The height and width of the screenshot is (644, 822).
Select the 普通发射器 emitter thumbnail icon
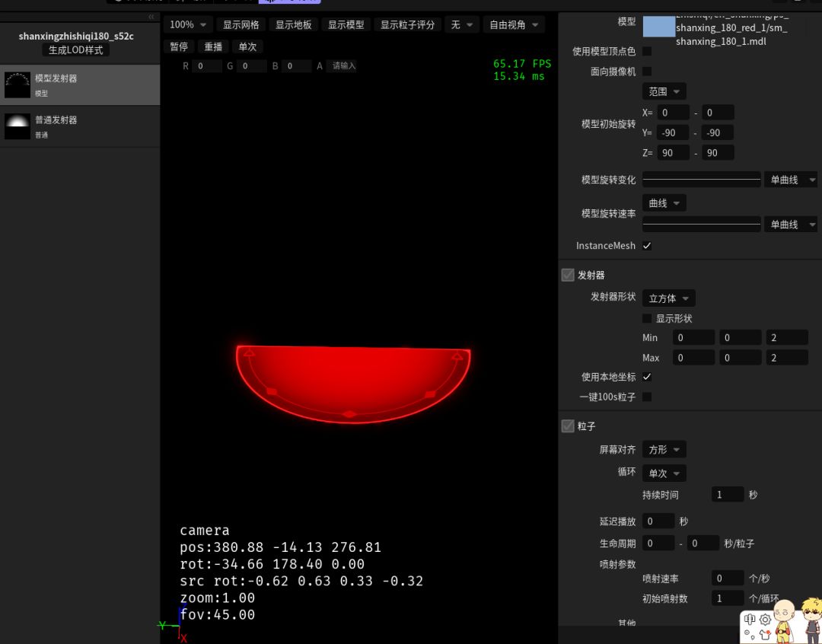pos(18,126)
